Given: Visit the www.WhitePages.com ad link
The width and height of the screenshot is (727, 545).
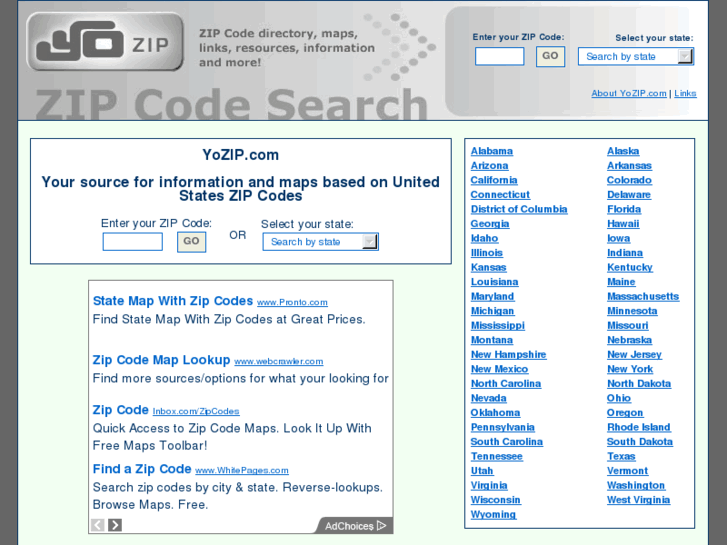Looking at the screenshot, I should [x=242, y=470].
